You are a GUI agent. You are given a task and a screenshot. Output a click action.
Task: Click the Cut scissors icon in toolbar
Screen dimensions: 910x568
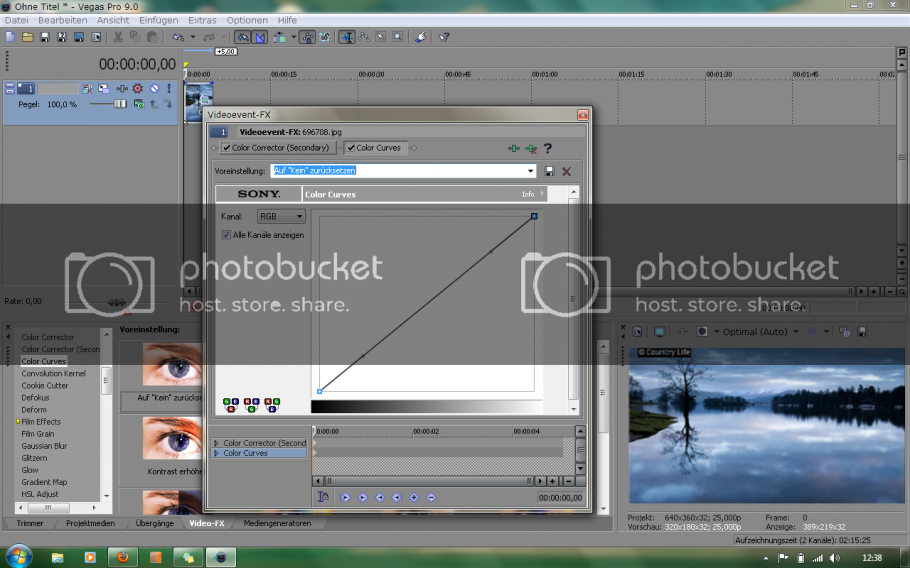tap(118, 37)
